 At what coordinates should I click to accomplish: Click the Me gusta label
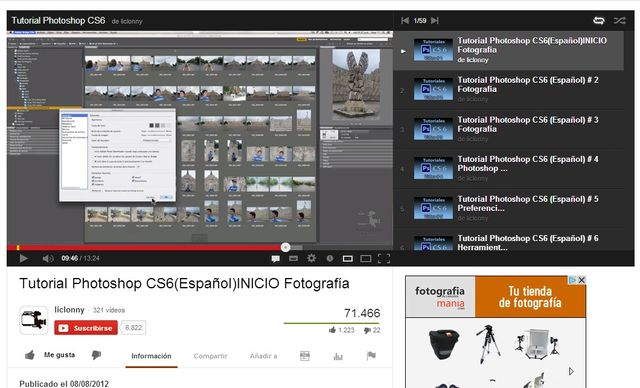60,355
